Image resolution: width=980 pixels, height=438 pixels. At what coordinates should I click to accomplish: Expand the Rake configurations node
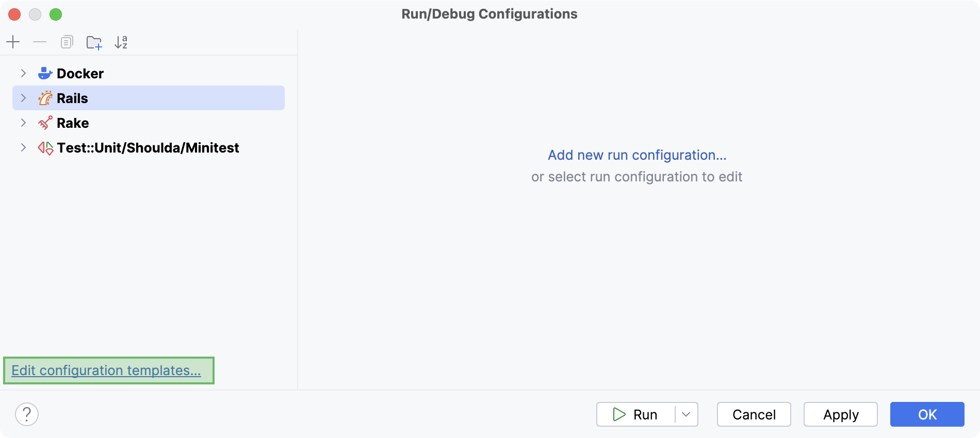point(23,123)
